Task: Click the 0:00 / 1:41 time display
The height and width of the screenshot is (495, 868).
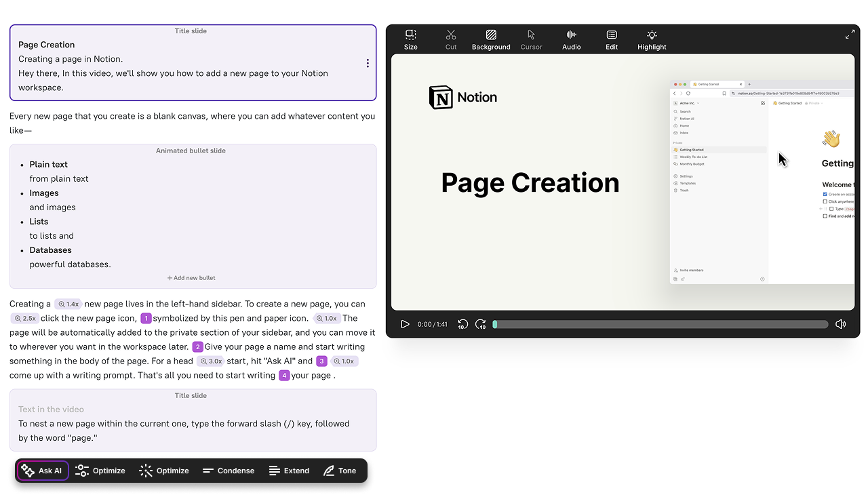Action: click(432, 324)
